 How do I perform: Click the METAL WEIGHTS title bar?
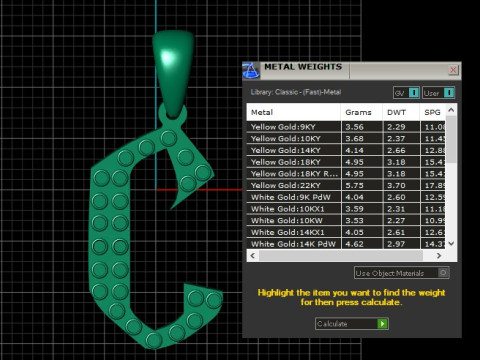coord(352,70)
